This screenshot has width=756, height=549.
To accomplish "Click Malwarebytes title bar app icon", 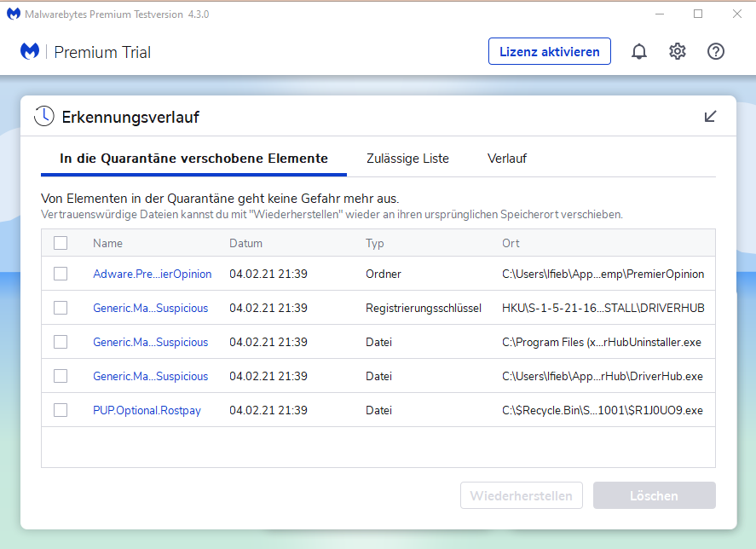I will 14,14.
